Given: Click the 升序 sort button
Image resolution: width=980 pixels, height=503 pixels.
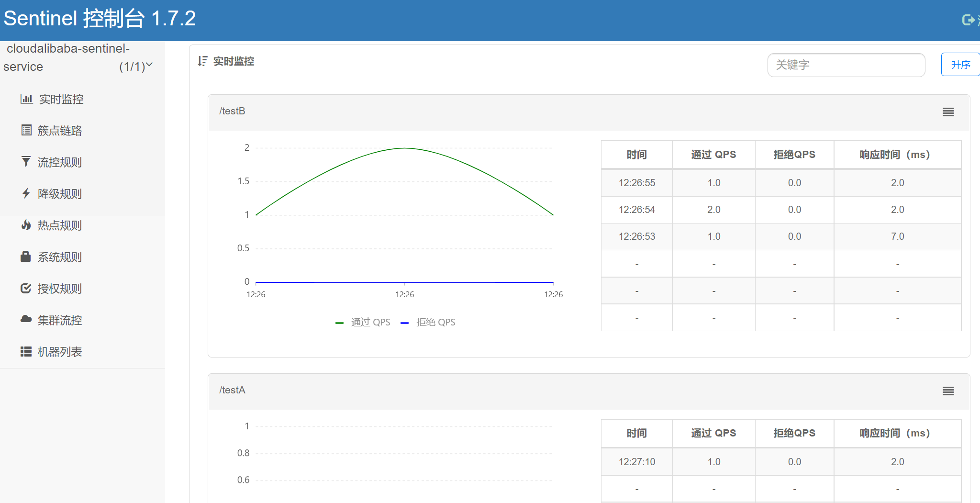Looking at the screenshot, I should [x=960, y=65].
